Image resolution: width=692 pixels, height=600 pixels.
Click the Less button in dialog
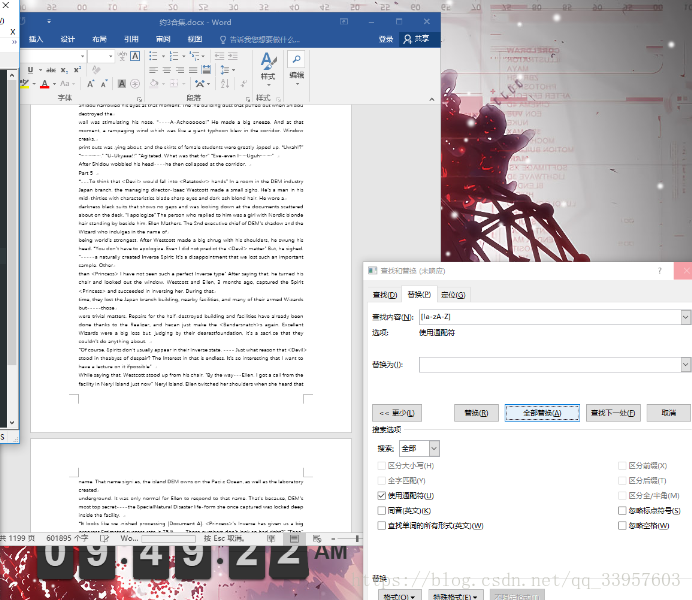point(397,413)
